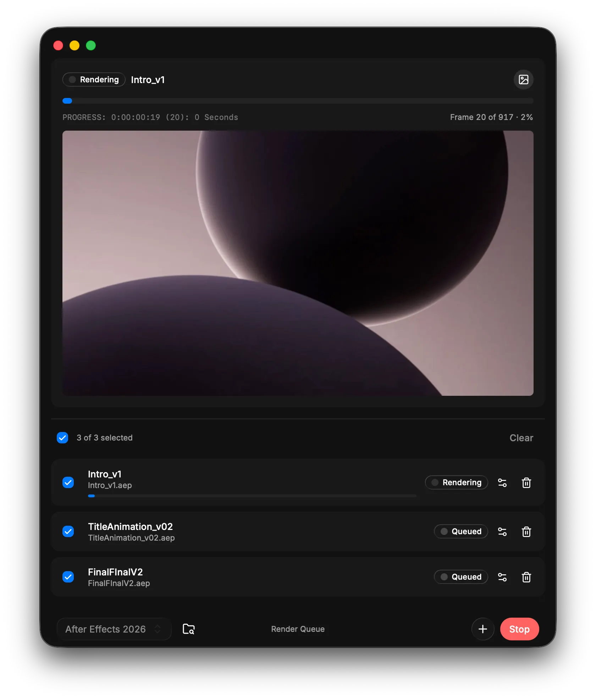Uncheck the FinalFInalV2 checkbox

68,577
